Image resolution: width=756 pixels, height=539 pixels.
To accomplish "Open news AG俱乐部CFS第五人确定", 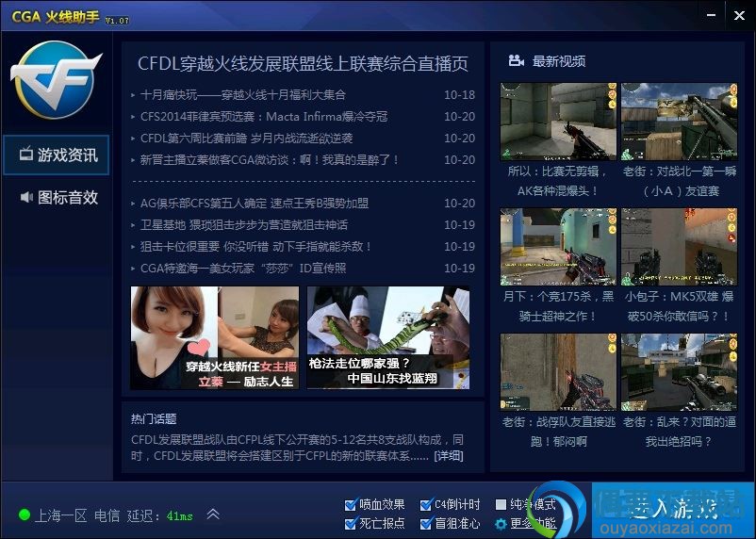I will tap(255, 203).
